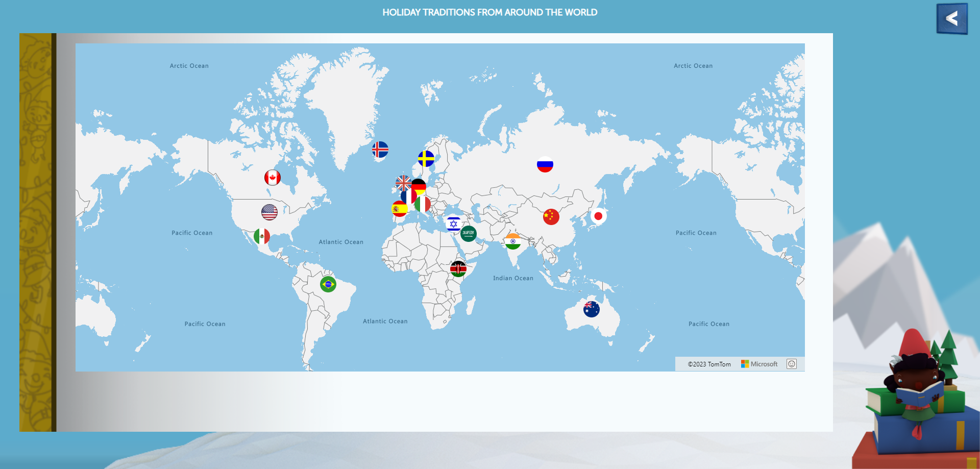Screen dimensions: 980x469
Task: Click the map feedback smiley icon
Action: tap(792, 364)
